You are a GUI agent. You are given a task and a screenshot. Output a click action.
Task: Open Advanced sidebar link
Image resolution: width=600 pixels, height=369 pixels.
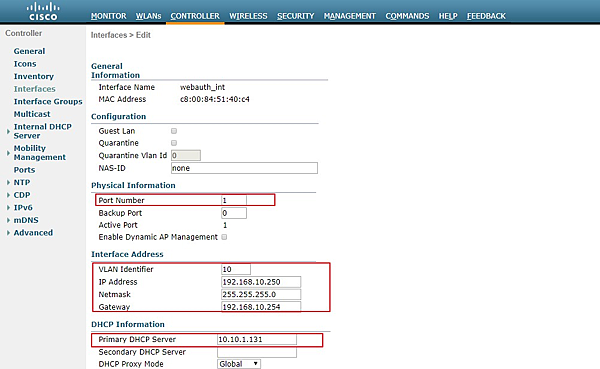33,233
